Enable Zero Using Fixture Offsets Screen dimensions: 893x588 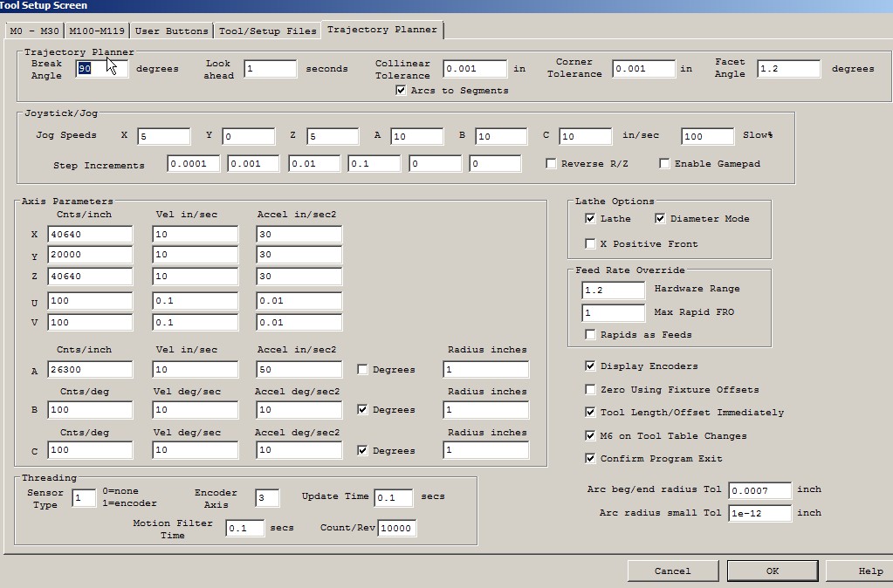click(591, 390)
